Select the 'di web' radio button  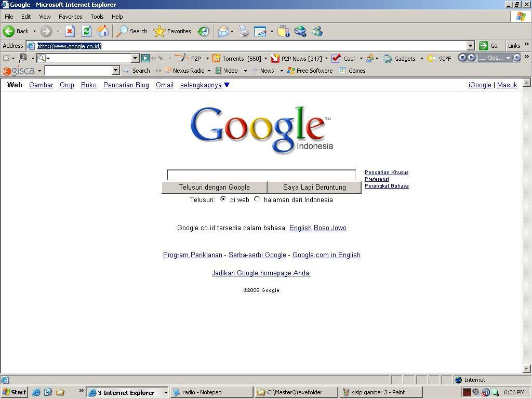click(x=223, y=199)
